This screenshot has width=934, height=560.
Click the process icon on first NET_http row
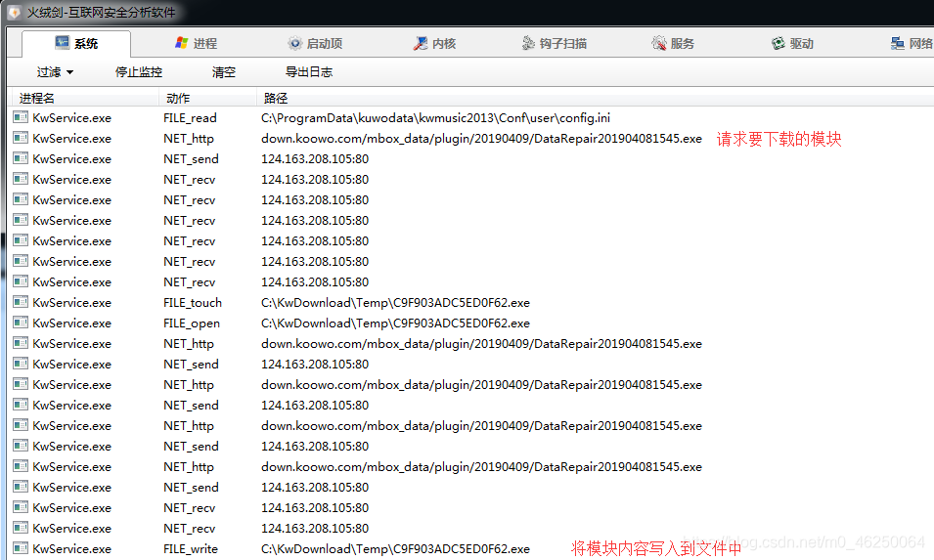click(x=21, y=138)
